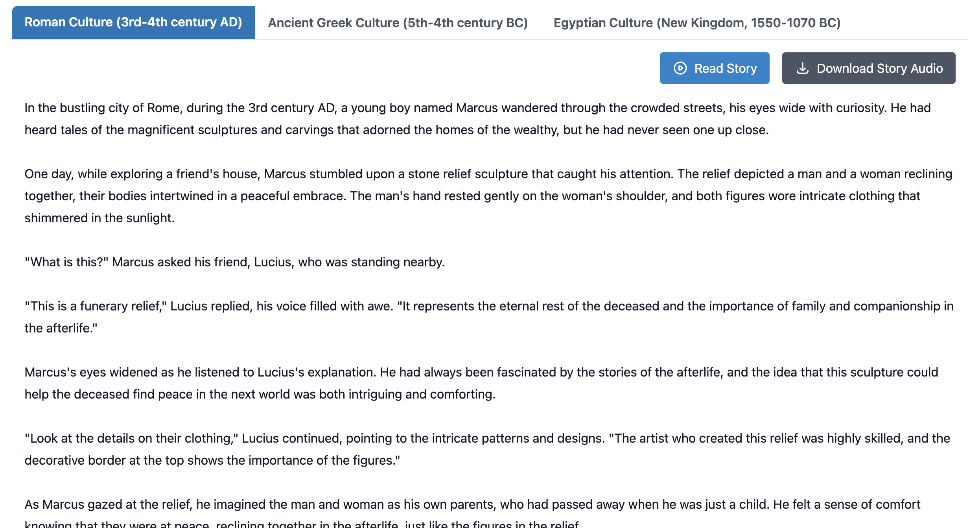The image size is (980, 528).
Task: Click the paragraph beginning "Marcus's eyes widened"
Action: [481, 383]
